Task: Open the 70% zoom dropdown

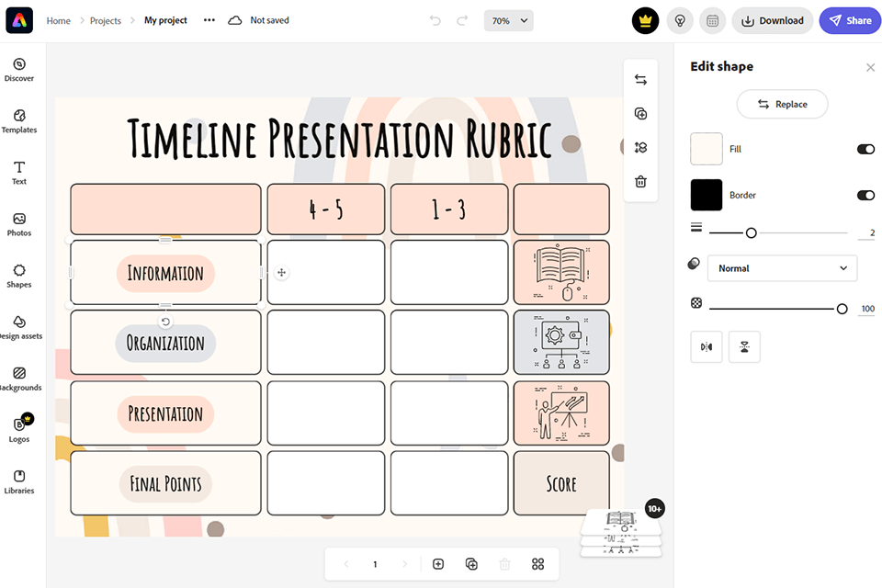Action: pyautogui.click(x=508, y=21)
